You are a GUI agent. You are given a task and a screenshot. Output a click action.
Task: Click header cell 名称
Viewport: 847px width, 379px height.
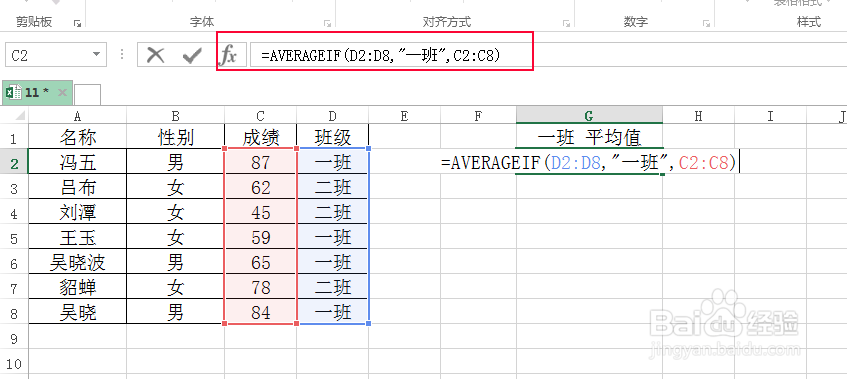pos(78,138)
